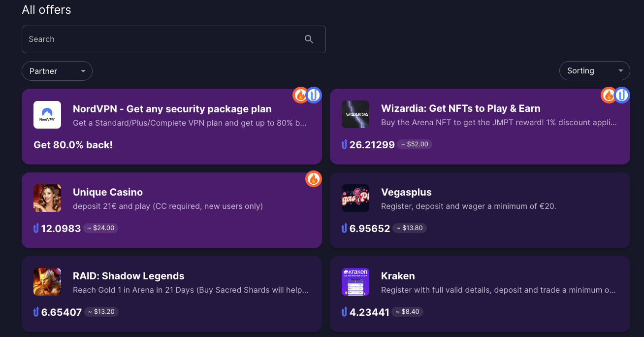Image resolution: width=644 pixels, height=337 pixels.
Task: Click the flame badge on Wizardia card
Action: pyautogui.click(x=609, y=95)
